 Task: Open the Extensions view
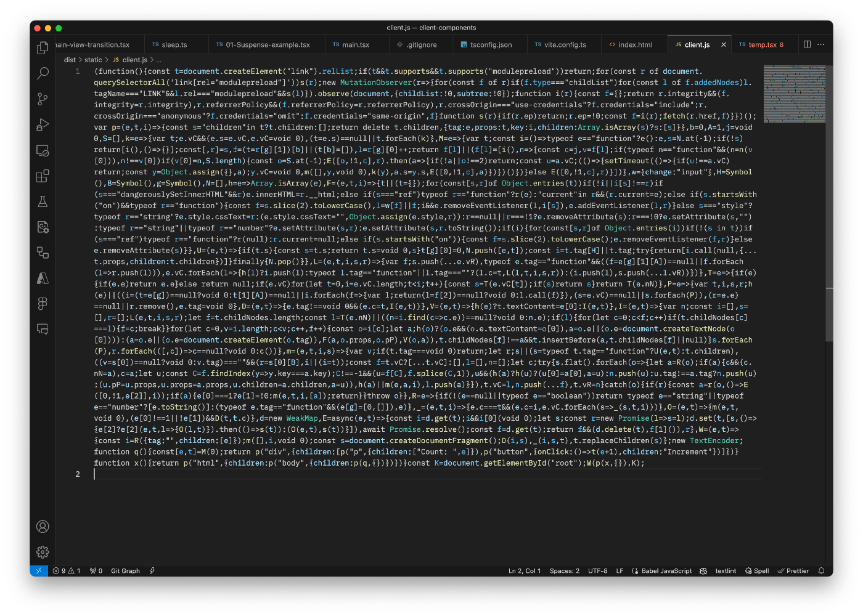point(43,176)
